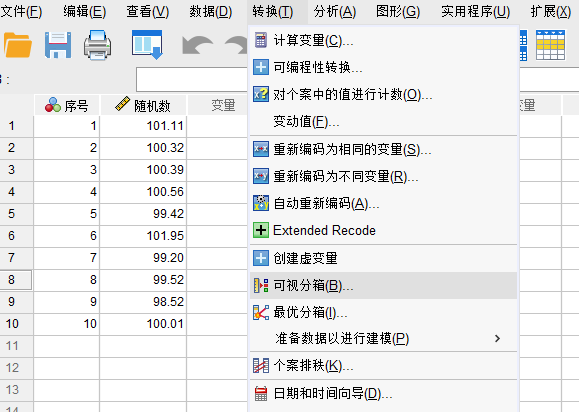Open the 数据(D) menu
Image resolution: width=579 pixels, height=412 pixels.
210,12
